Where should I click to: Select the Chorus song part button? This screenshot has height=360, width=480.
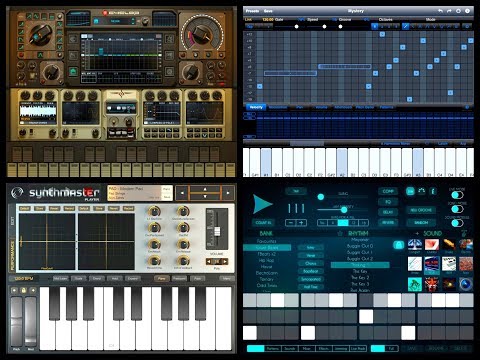[x=311, y=263]
